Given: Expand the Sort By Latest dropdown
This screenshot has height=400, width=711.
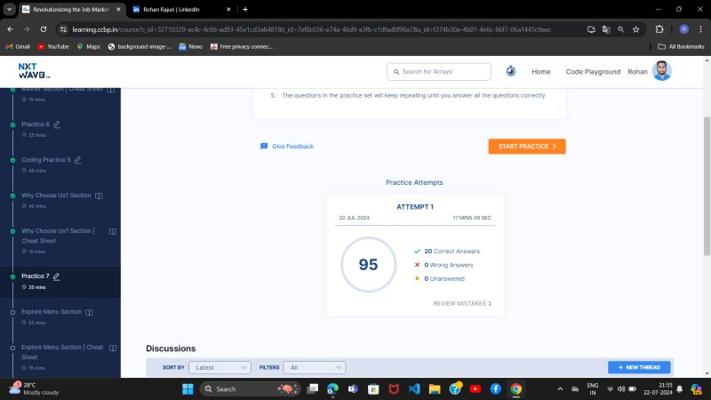Looking at the screenshot, I should pos(220,367).
